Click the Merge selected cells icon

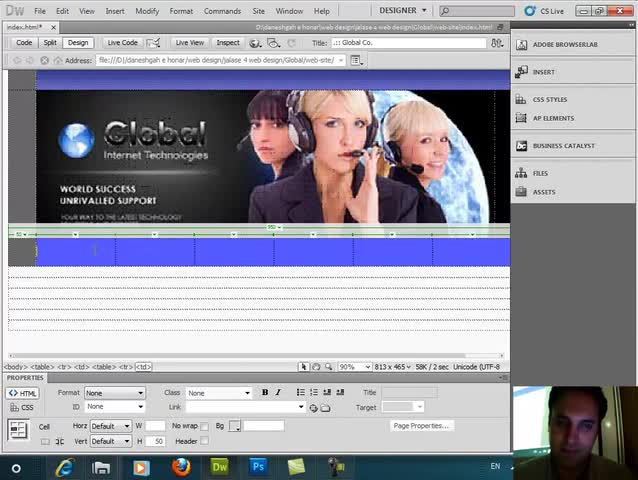click(x=45, y=442)
